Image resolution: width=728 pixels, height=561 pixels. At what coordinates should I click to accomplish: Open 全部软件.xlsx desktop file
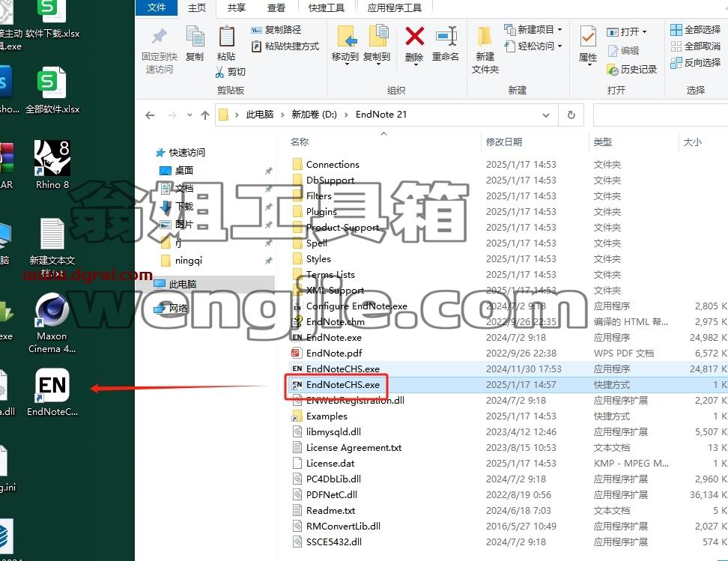point(52,90)
